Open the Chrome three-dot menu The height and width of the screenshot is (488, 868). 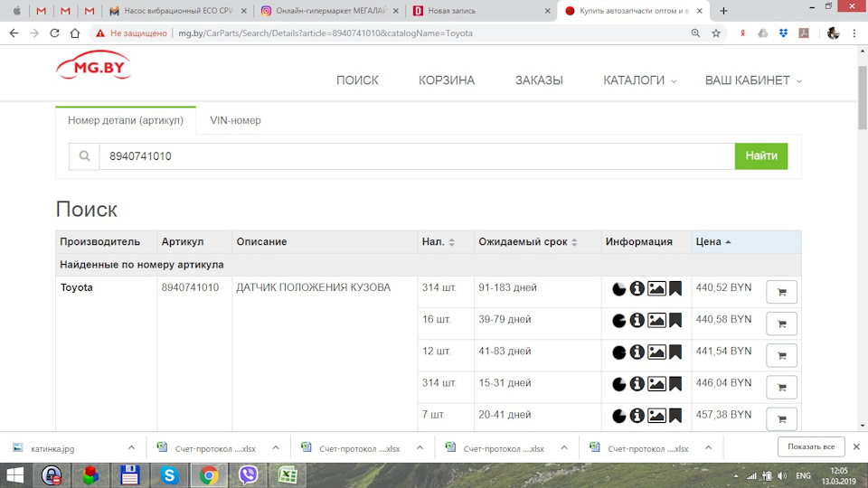[x=854, y=33]
